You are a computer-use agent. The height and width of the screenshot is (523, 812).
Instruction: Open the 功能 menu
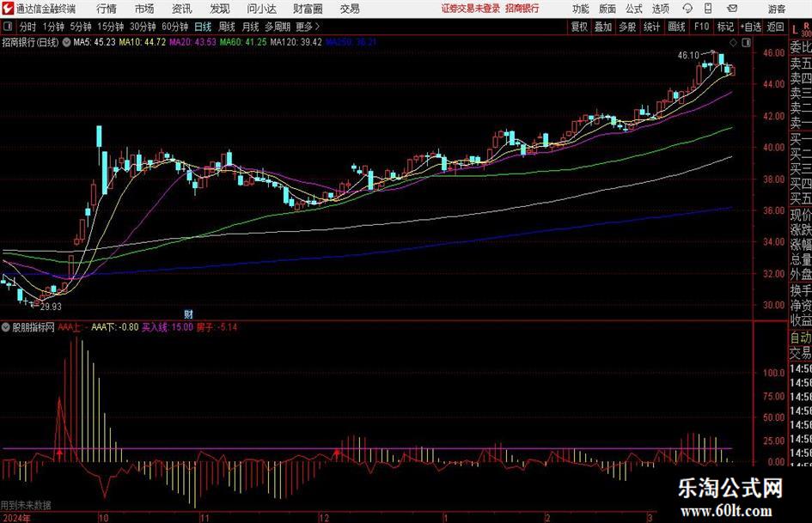point(581,9)
